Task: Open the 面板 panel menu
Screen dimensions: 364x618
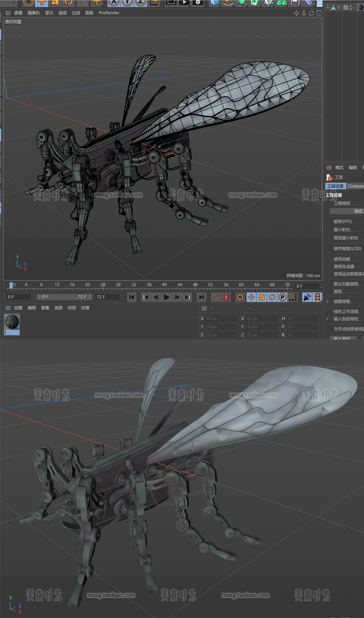Action: pos(89,13)
